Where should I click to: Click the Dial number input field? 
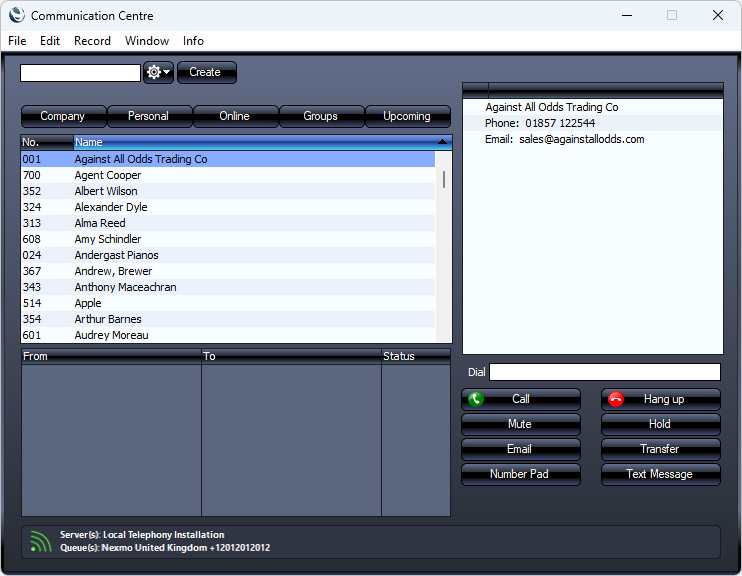604,372
